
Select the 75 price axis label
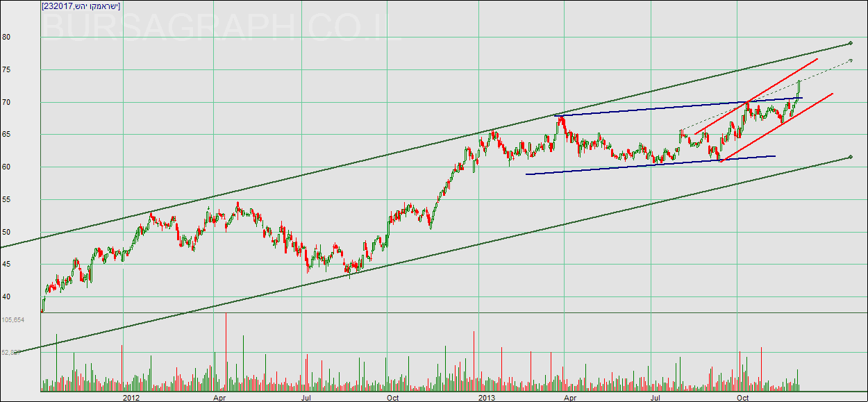(x=6, y=70)
